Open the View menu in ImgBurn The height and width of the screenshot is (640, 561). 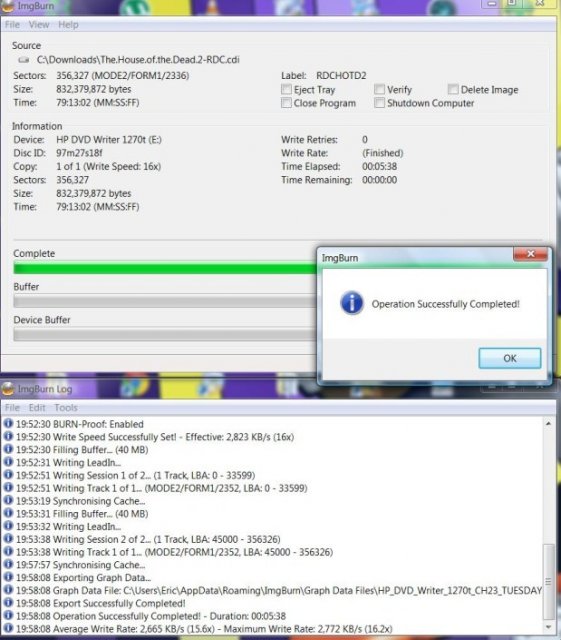(39, 24)
